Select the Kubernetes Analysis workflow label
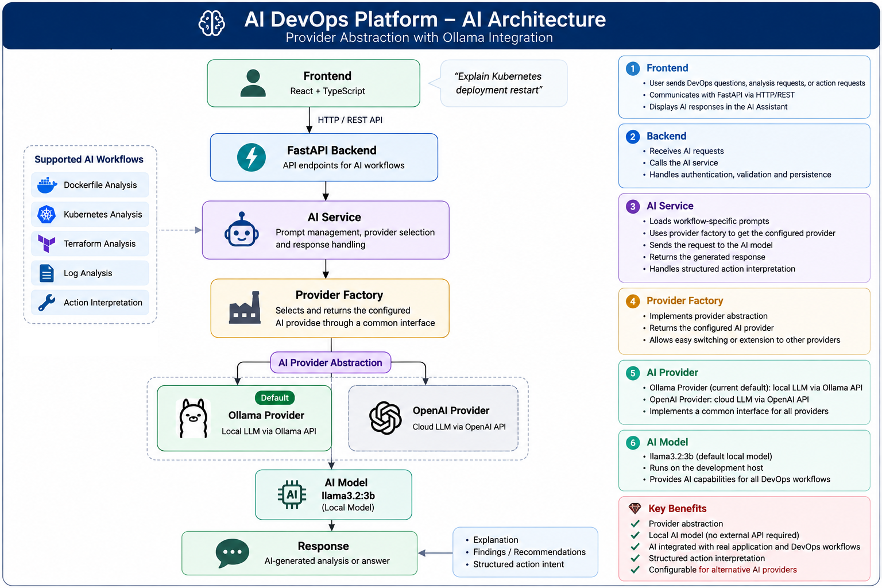882x588 pixels. coord(103,214)
